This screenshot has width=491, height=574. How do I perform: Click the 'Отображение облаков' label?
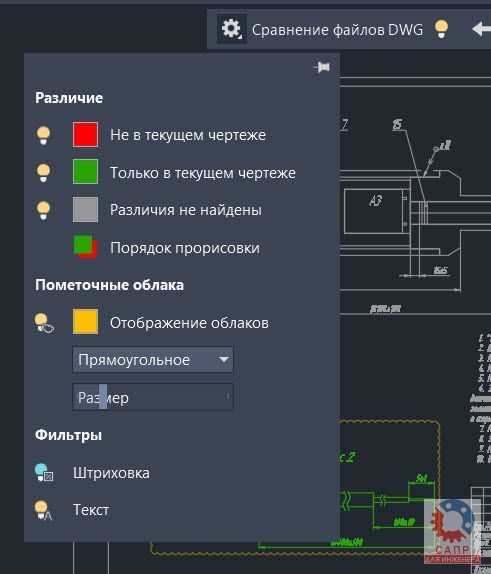click(x=189, y=323)
